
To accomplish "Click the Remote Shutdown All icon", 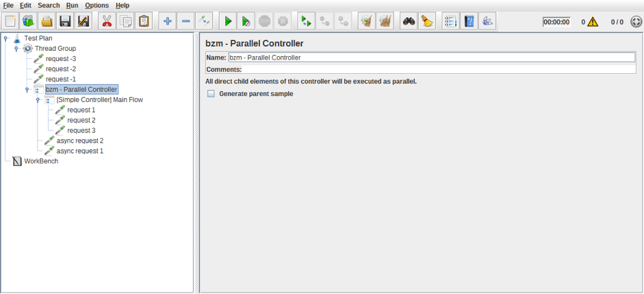I will tap(343, 21).
